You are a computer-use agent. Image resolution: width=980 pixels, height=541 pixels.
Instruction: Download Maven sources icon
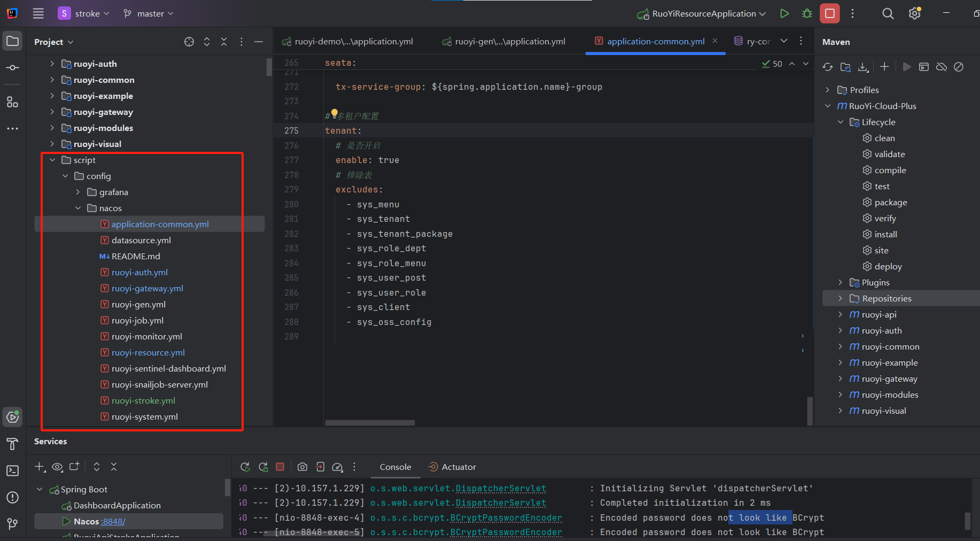[x=863, y=67]
